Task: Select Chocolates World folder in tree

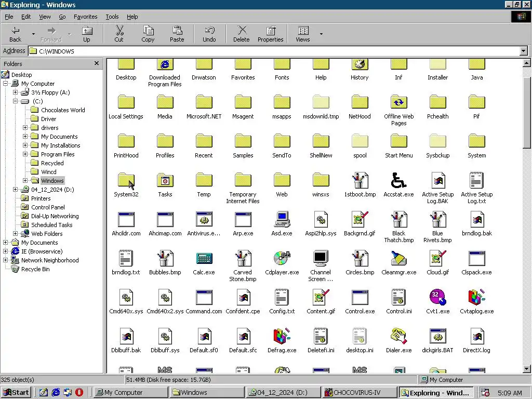Action: pos(63,110)
